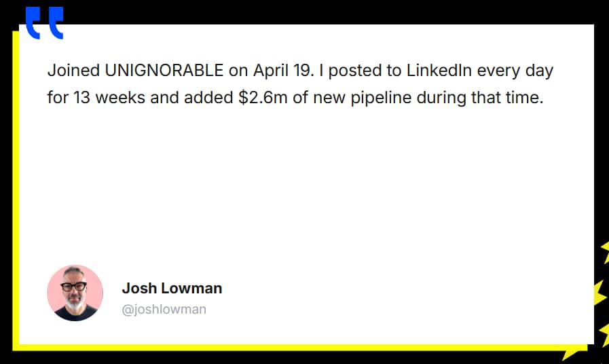
Task: Click the middle yellow star on right edge
Action: click(x=599, y=292)
